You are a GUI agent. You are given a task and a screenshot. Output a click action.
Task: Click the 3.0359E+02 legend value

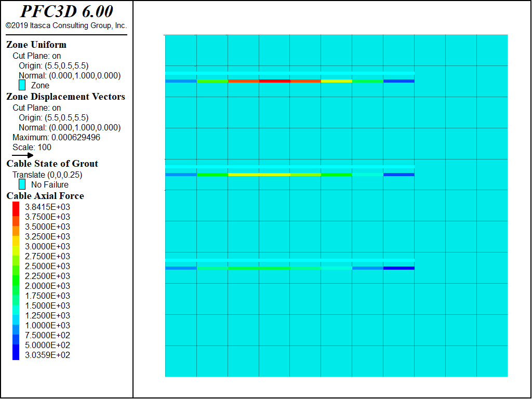[x=47, y=355]
